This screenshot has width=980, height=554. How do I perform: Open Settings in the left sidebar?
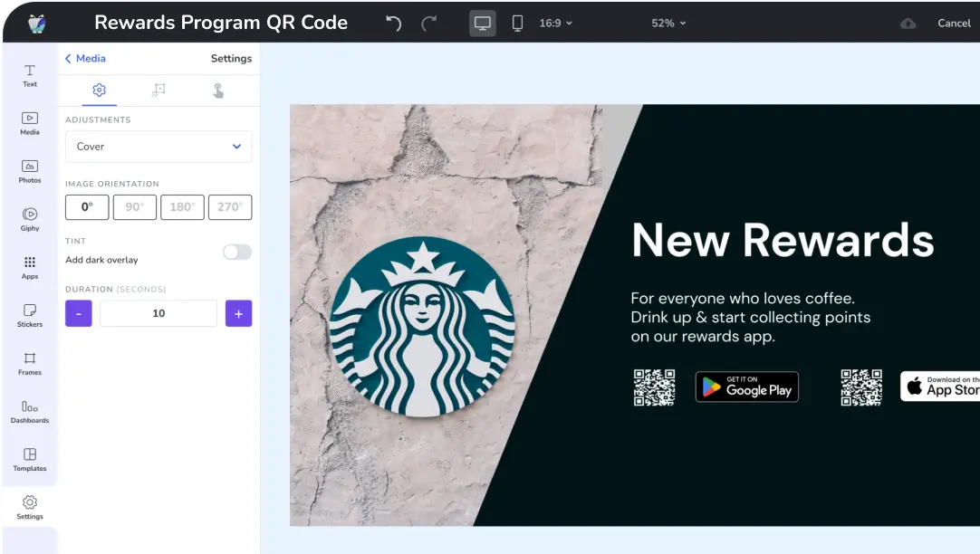click(x=29, y=508)
